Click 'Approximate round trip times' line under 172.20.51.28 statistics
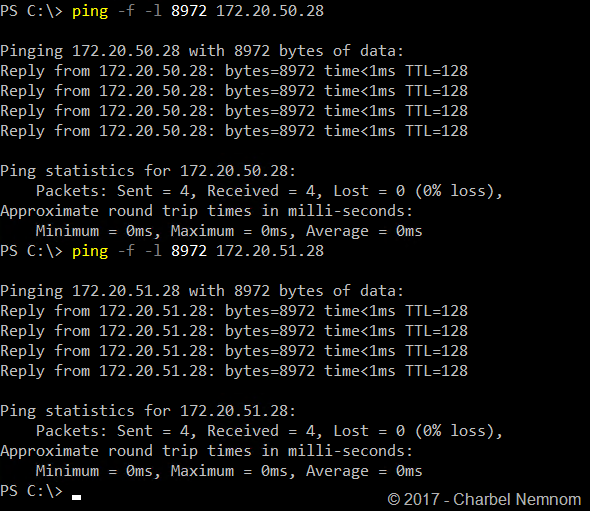The image size is (590, 511). coord(206,451)
